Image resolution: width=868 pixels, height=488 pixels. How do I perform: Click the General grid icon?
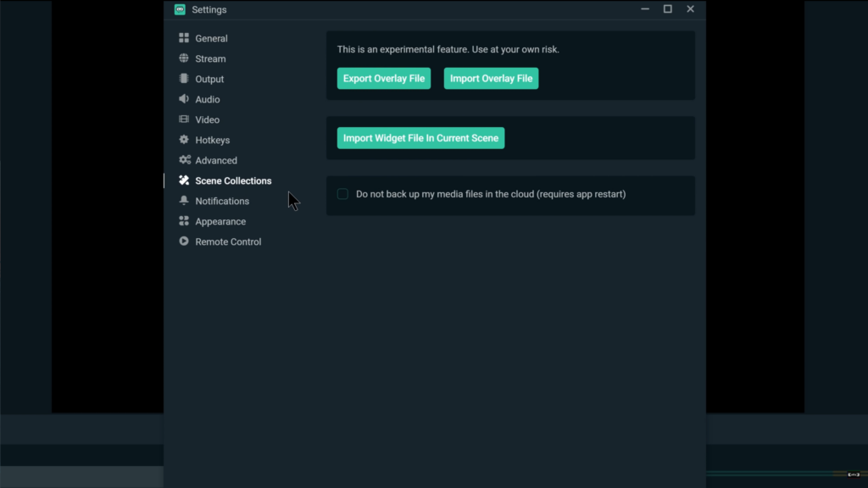click(x=184, y=37)
